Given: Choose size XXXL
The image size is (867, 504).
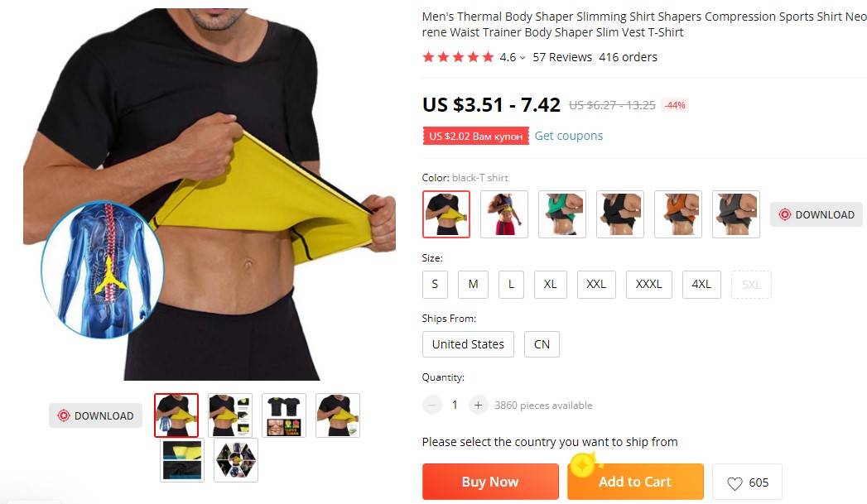Looking at the screenshot, I should pos(648,284).
